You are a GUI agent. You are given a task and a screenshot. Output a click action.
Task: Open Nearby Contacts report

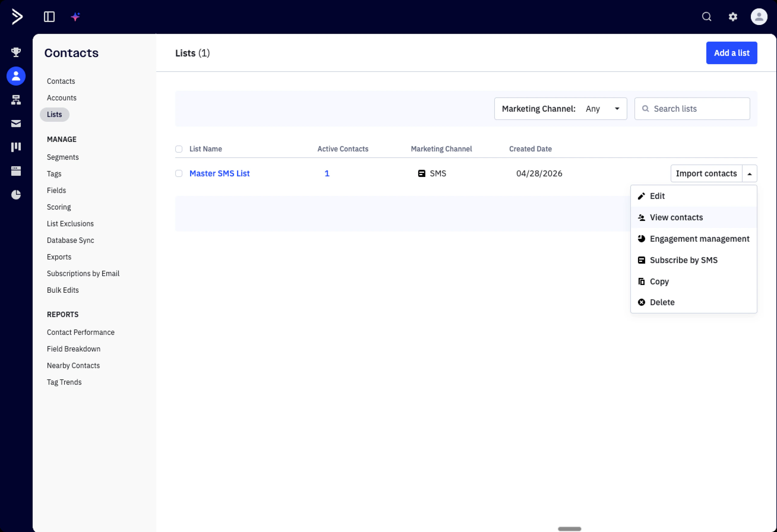click(x=73, y=366)
